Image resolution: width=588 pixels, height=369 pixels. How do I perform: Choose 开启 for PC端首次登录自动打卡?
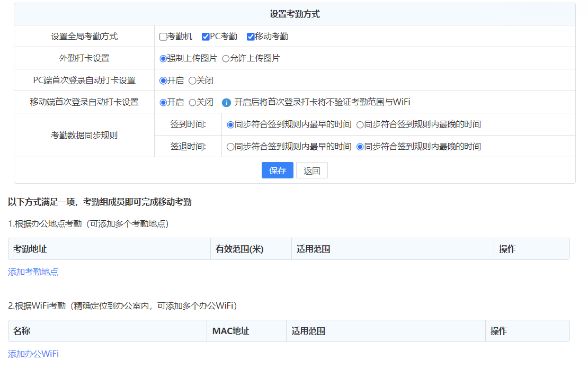163,81
